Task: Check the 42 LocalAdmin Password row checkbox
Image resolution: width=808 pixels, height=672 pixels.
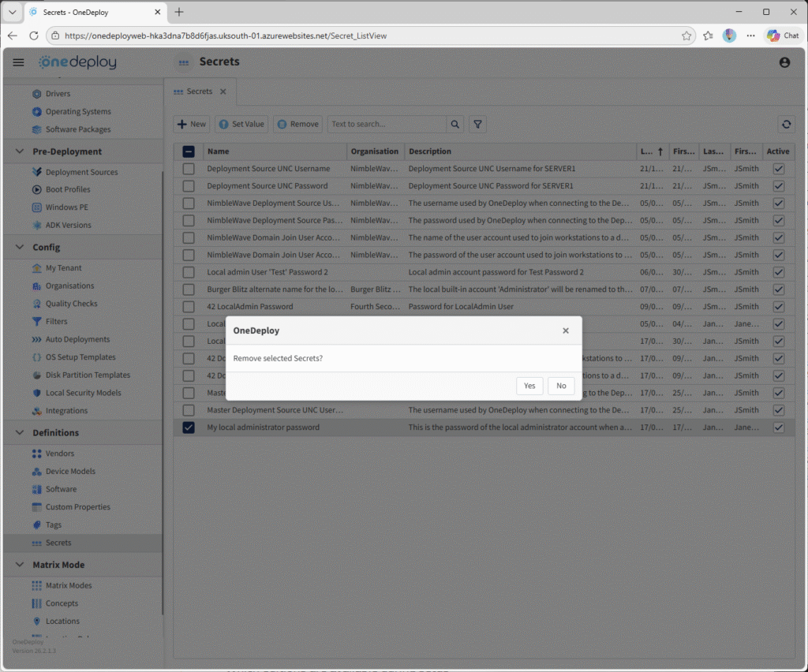Action: coord(189,306)
